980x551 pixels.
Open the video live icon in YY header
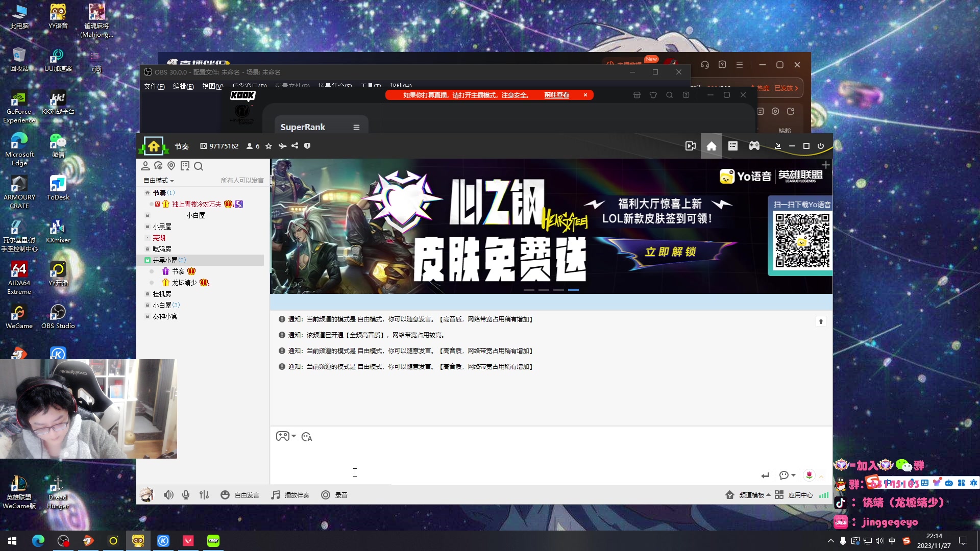tap(691, 146)
